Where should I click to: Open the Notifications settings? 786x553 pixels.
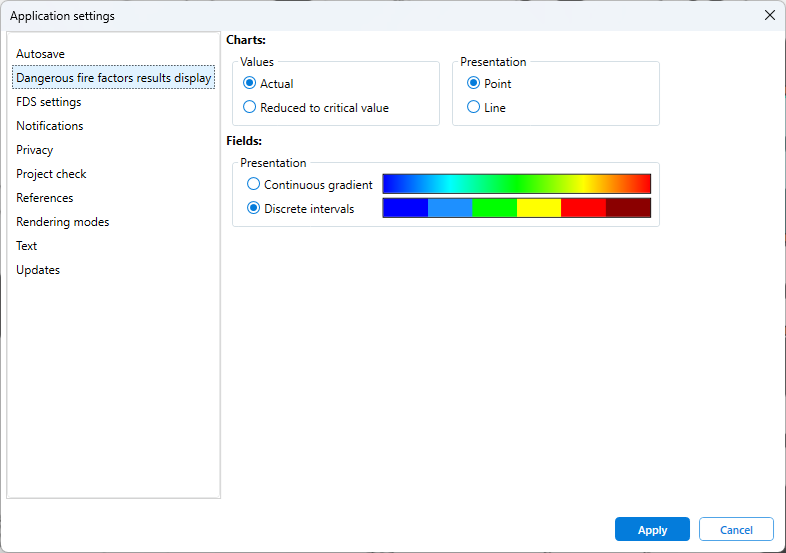click(x=50, y=126)
